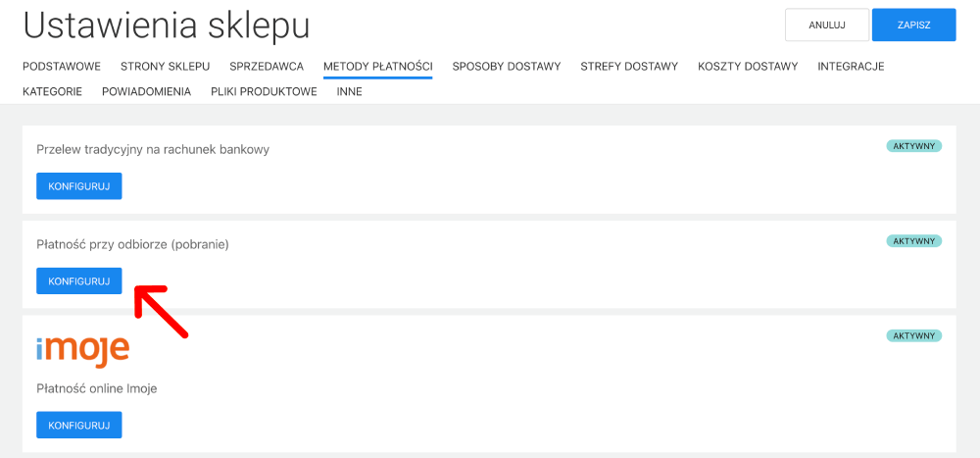Screen dimensions: 980x458
Task: Configure the traditional bank transfer (Przelew tradycyjny) method
Action: [x=79, y=186]
